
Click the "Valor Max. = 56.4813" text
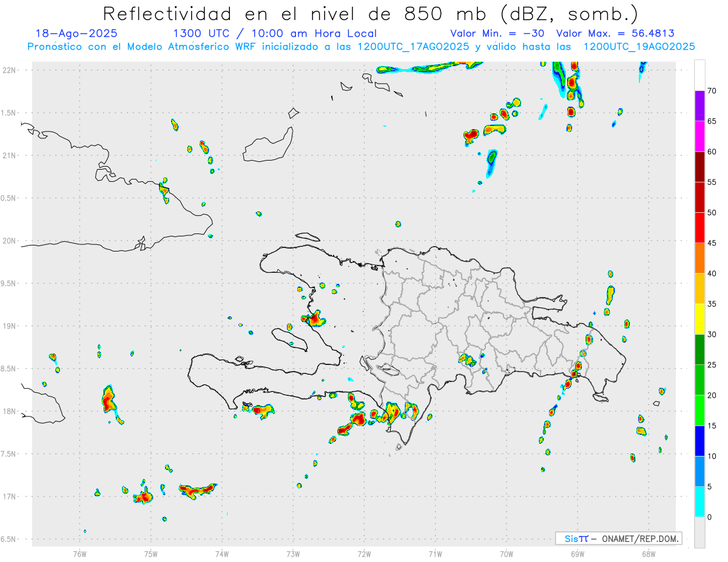coord(615,34)
